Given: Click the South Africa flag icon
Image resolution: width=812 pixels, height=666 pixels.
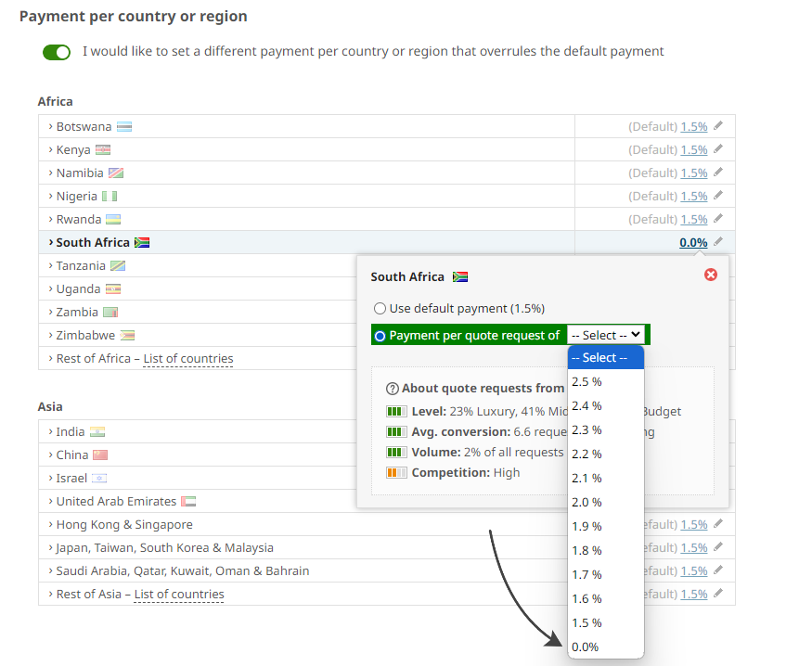Looking at the screenshot, I should click(143, 242).
